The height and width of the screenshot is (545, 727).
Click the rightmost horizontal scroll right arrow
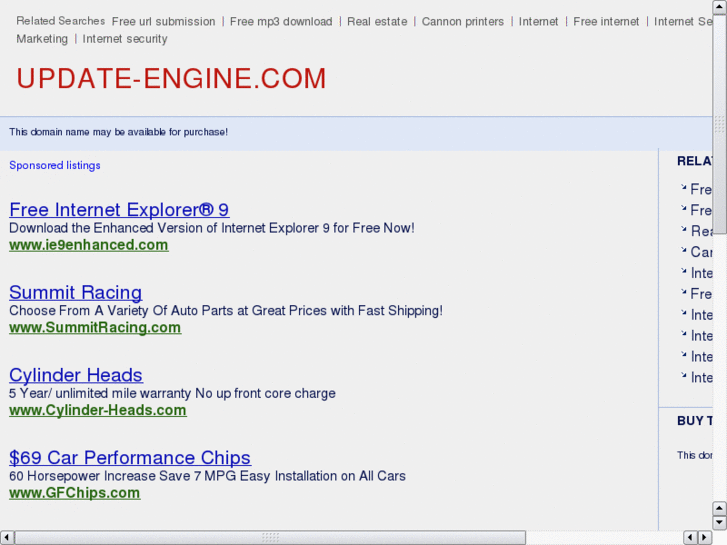[705, 537]
